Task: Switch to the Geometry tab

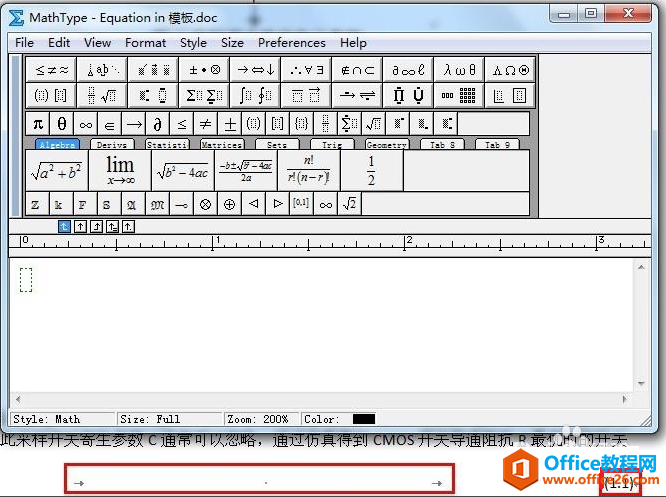Action: (387, 144)
